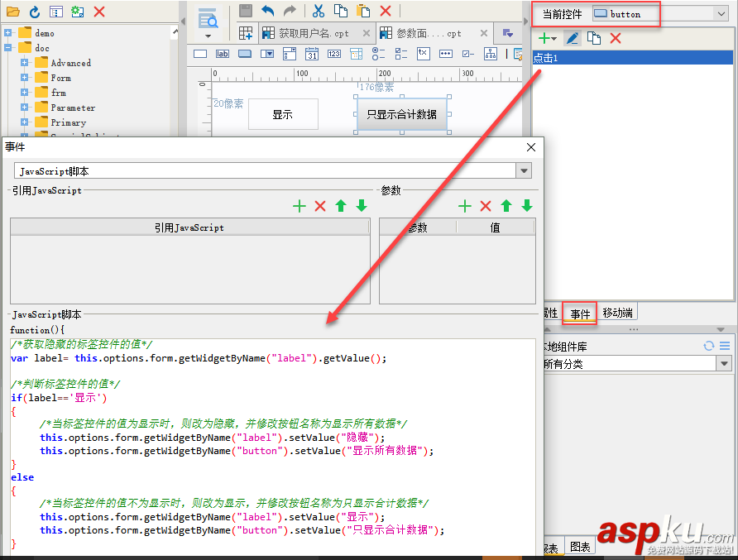Expand the Form folder
The height and width of the screenshot is (560, 738).
[25, 77]
